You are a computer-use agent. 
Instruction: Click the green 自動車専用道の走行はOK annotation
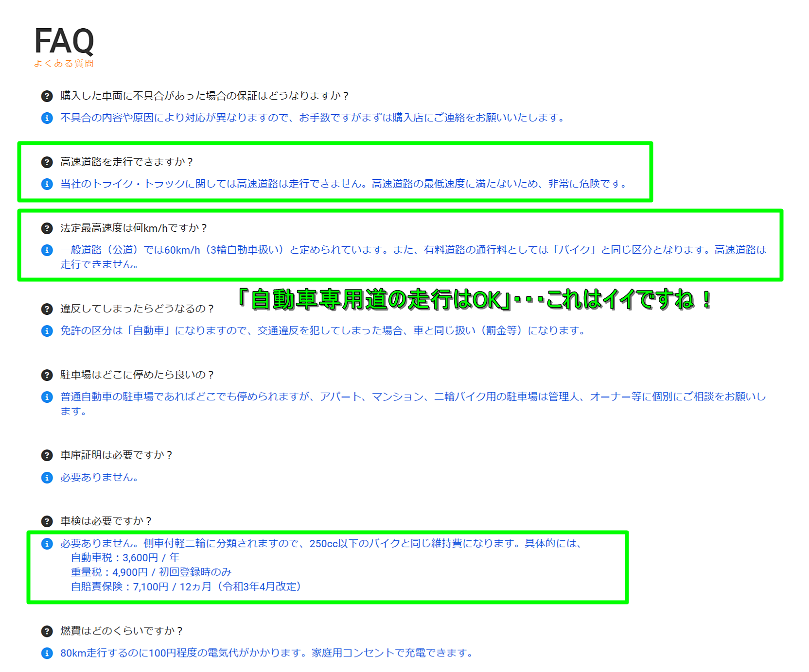pyautogui.click(x=475, y=299)
